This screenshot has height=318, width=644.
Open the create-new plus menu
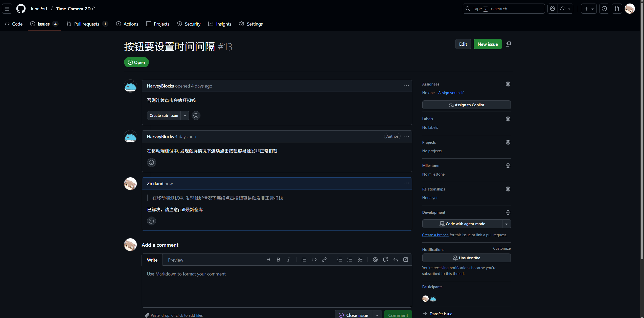point(589,9)
